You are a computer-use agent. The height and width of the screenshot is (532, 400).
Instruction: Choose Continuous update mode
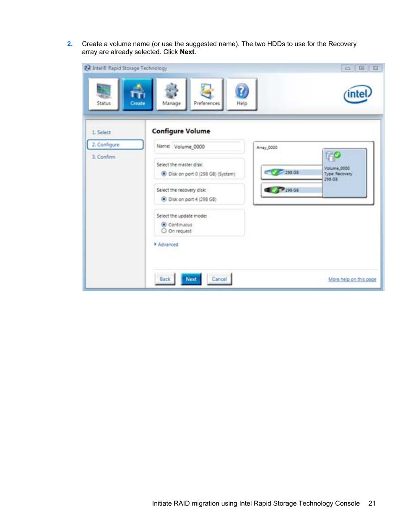[x=164, y=225]
